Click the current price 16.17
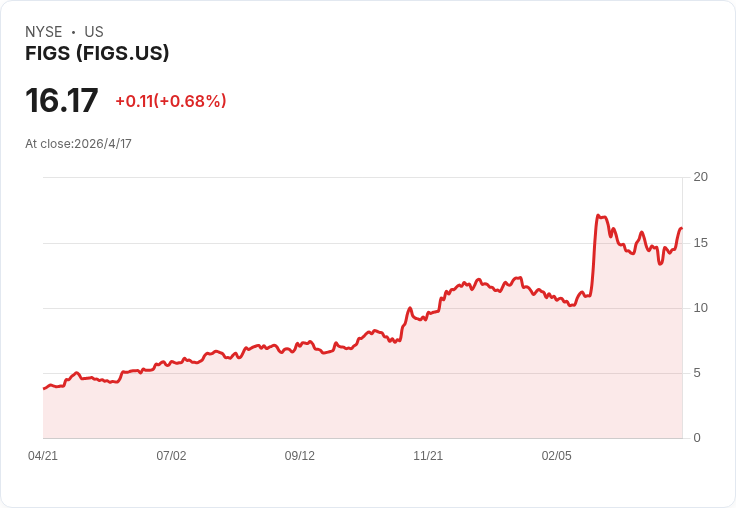This screenshot has height=508, width=736. click(62, 101)
